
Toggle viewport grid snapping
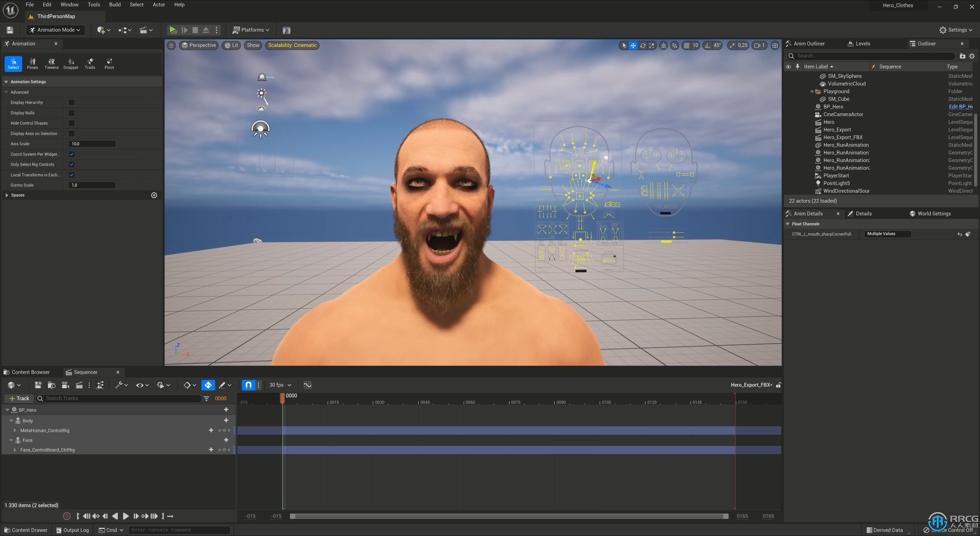tap(686, 45)
